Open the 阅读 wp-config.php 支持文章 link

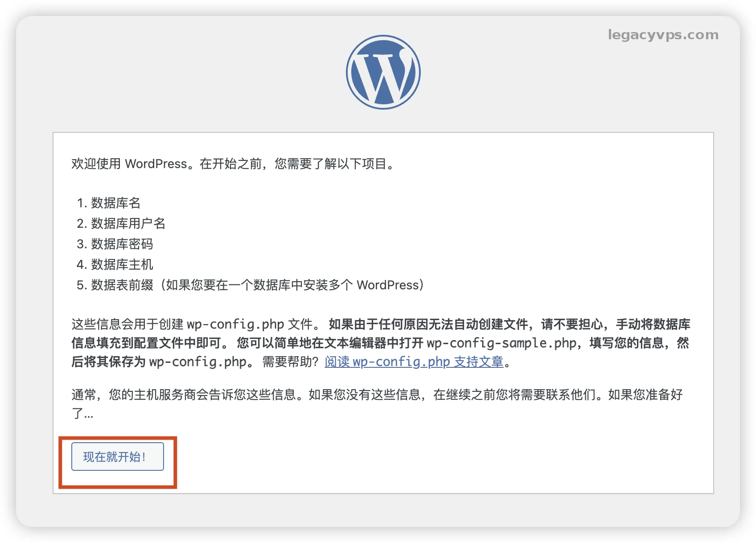414,362
